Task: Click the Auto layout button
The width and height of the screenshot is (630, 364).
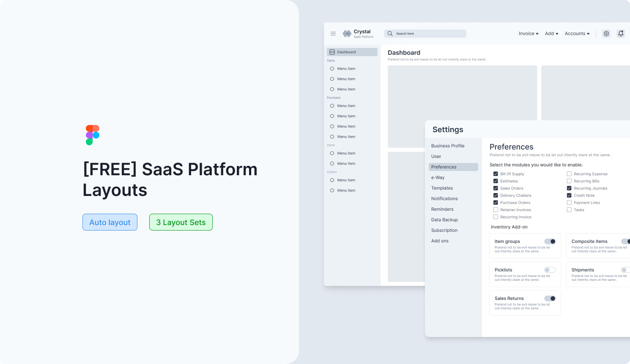Action: click(110, 222)
